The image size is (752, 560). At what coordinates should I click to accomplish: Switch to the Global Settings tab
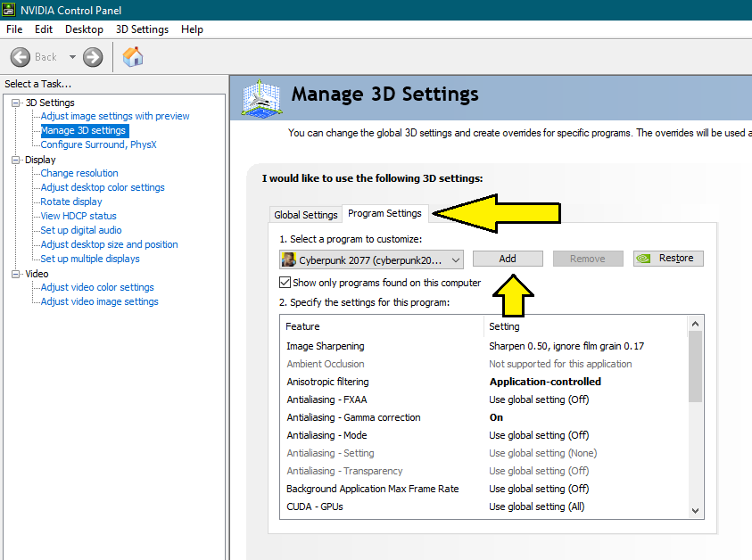305,215
